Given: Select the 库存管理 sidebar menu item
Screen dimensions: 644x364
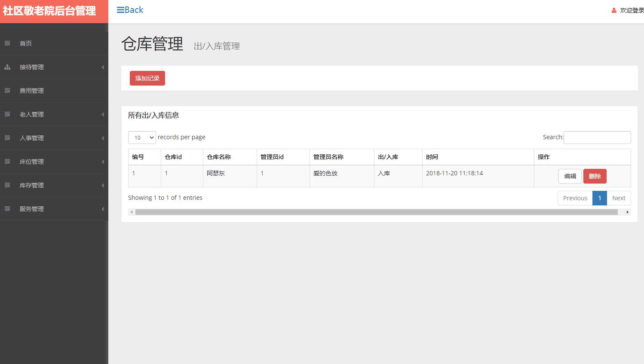Looking at the screenshot, I should [31, 185].
